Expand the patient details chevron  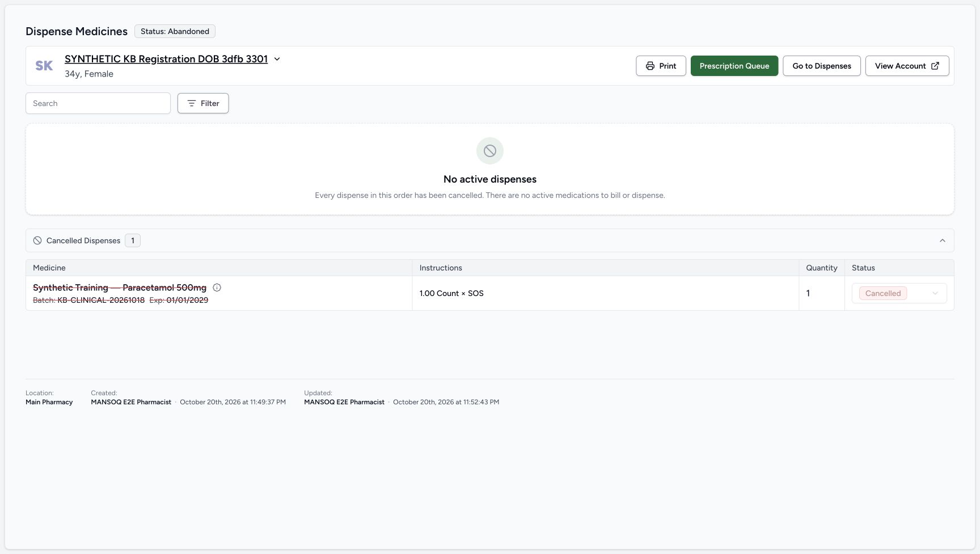[277, 59]
